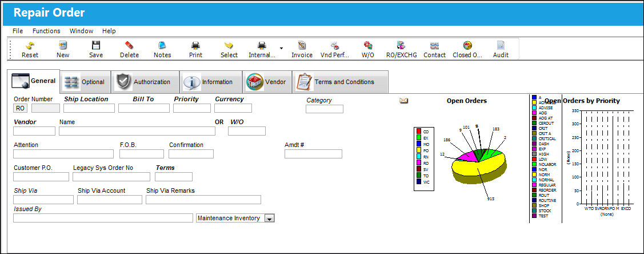The height and width of the screenshot is (254, 644).
Task: Click the Amdt # input field
Action: pos(313,154)
